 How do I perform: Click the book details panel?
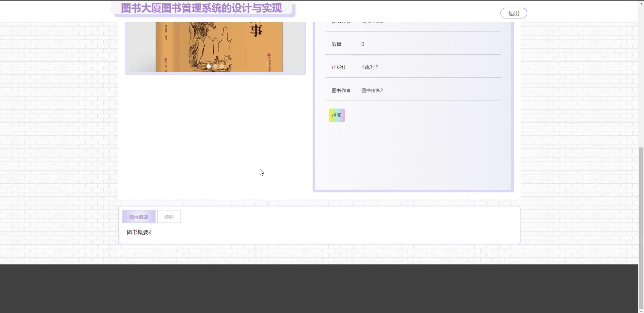coord(413,151)
